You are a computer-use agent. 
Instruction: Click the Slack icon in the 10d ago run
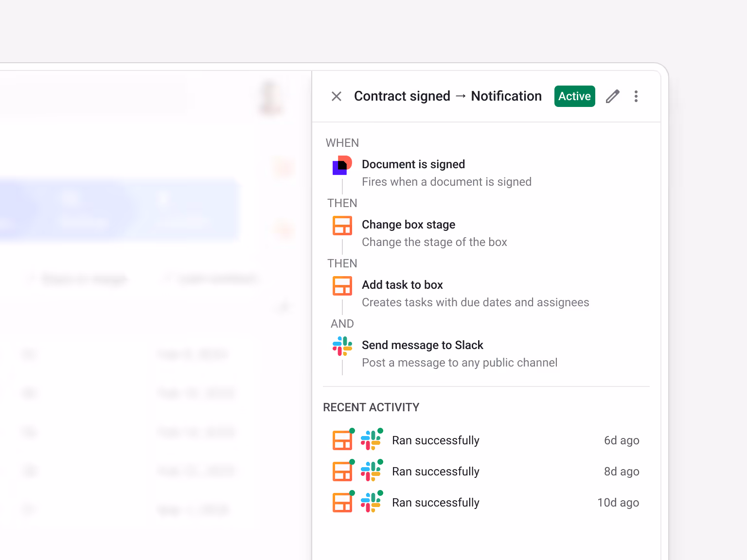[371, 503]
